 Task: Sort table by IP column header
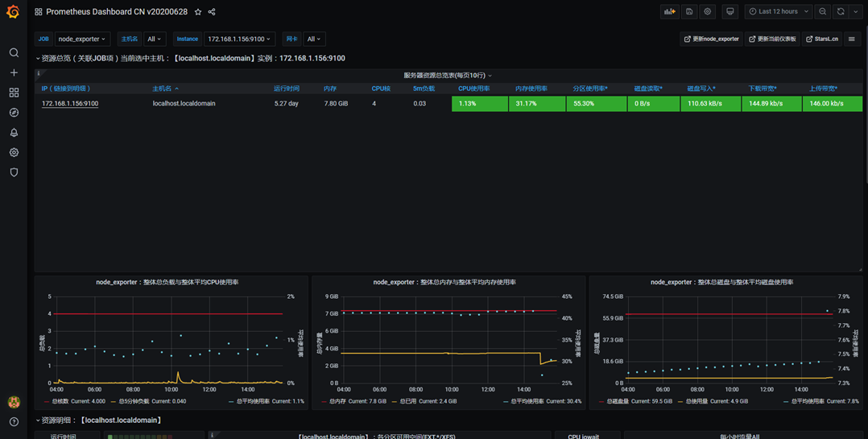click(66, 89)
